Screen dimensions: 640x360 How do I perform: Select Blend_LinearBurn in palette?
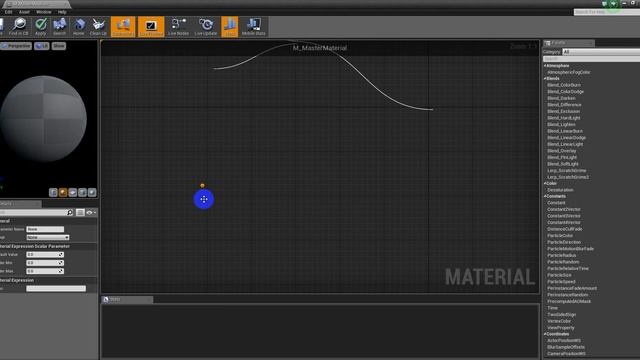coord(565,131)
